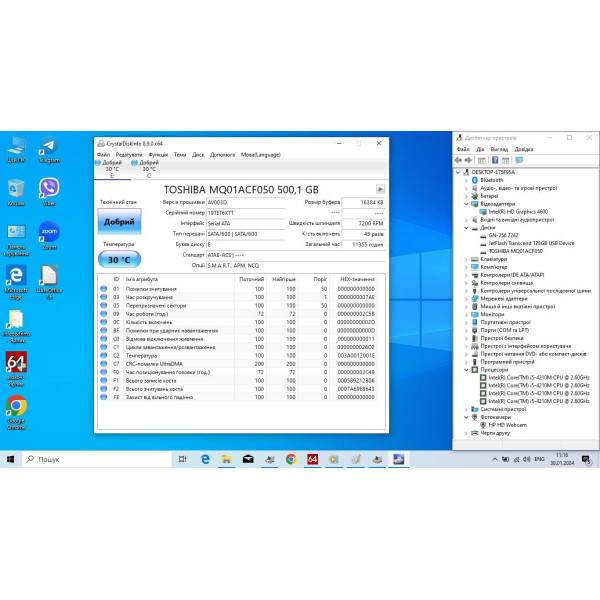Expand the Монітори node

tap(466, 315)
